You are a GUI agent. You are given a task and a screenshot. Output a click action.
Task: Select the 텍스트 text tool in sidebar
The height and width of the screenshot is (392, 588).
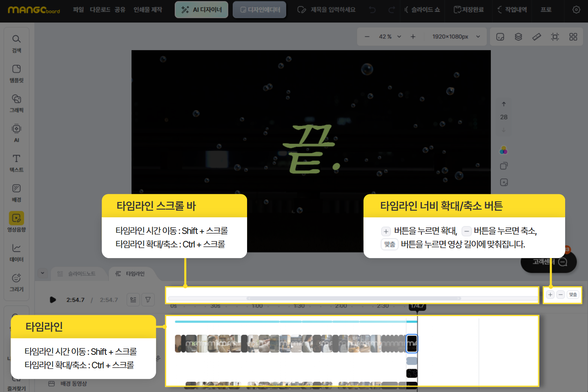click(16, 163)
